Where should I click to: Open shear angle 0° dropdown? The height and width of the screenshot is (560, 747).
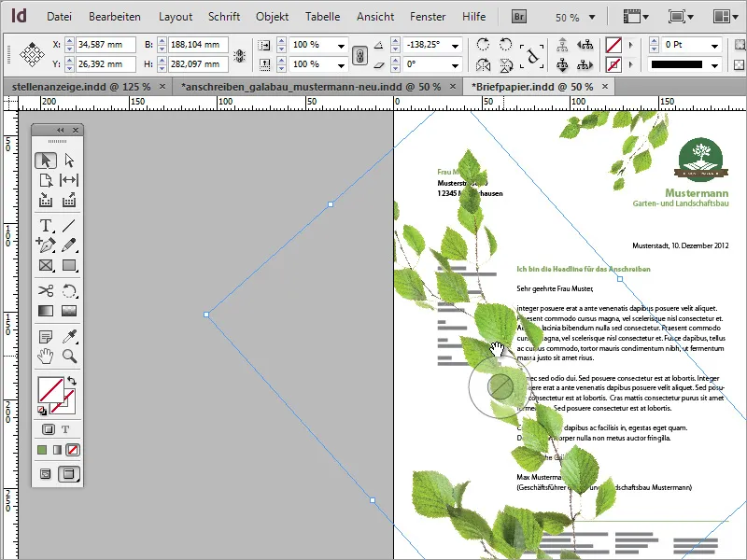tap(456, 65)
